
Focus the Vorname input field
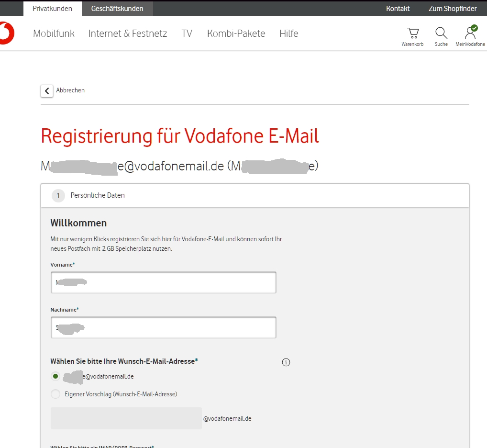163,282
